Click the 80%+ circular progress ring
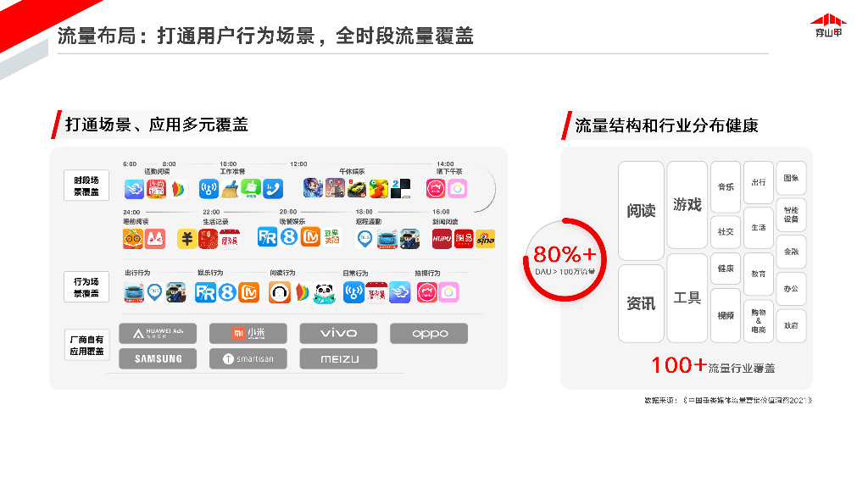 click(565, 260)
